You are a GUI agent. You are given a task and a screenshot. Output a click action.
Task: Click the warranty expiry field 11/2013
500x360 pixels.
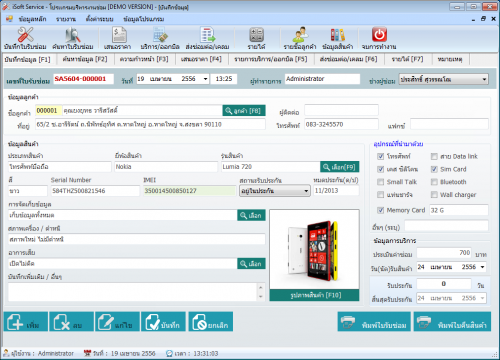(336, 191)
